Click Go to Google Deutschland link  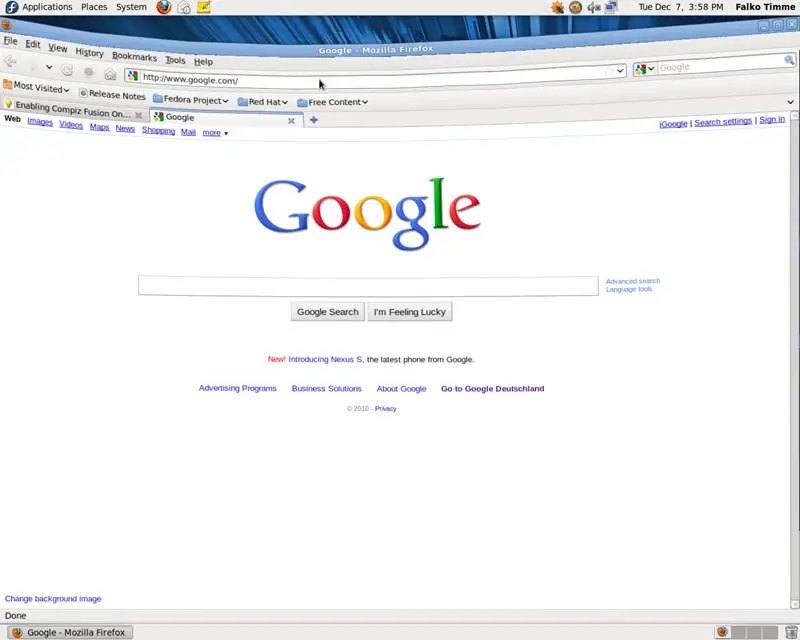492,388
